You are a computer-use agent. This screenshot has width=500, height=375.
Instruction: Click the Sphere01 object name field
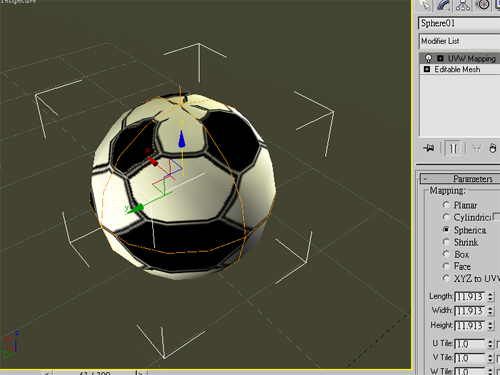[459, 23]
